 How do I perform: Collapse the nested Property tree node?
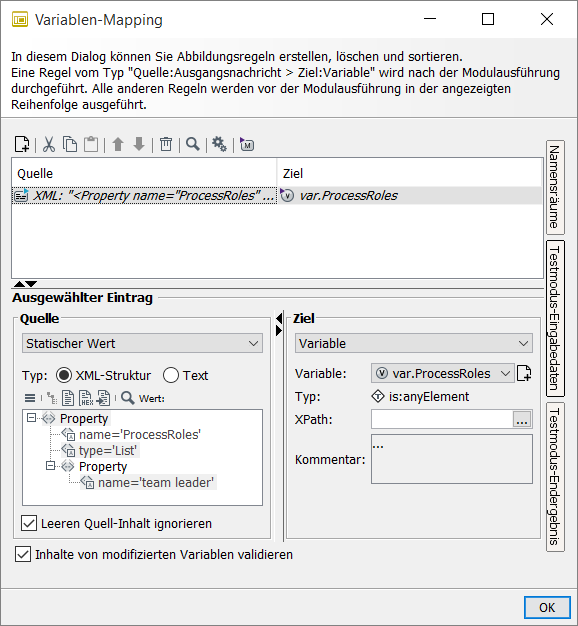(50, 466)
